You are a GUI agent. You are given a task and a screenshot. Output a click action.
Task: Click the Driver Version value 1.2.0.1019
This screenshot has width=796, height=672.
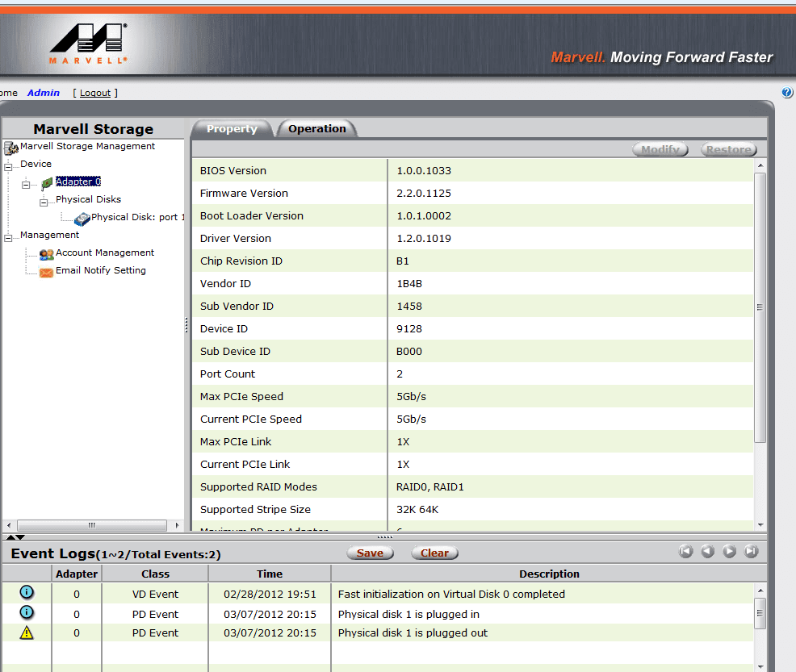point(424,238)
